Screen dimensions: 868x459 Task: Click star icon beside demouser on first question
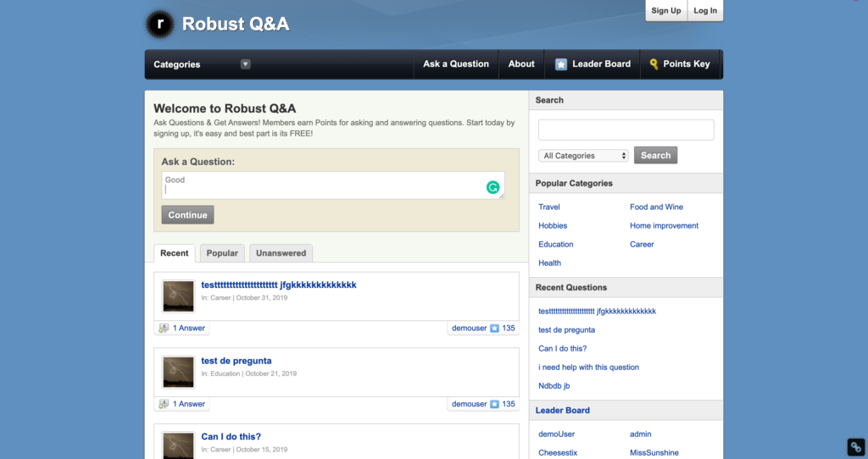tap(494, 329)
